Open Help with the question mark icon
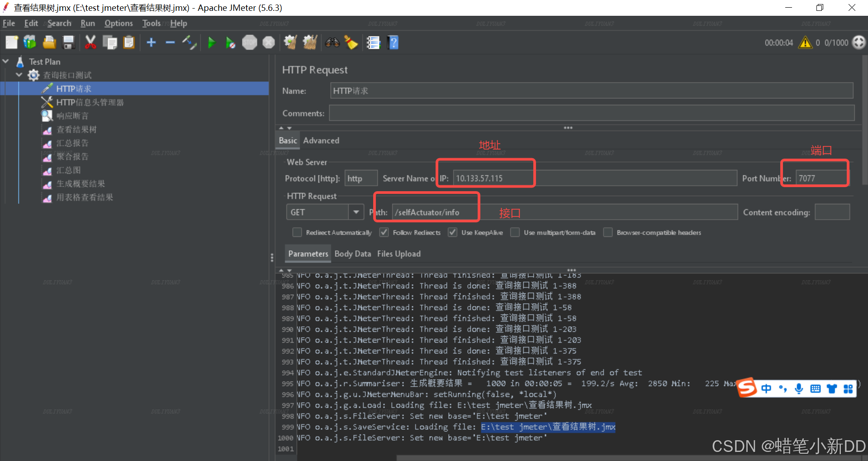 393,42
